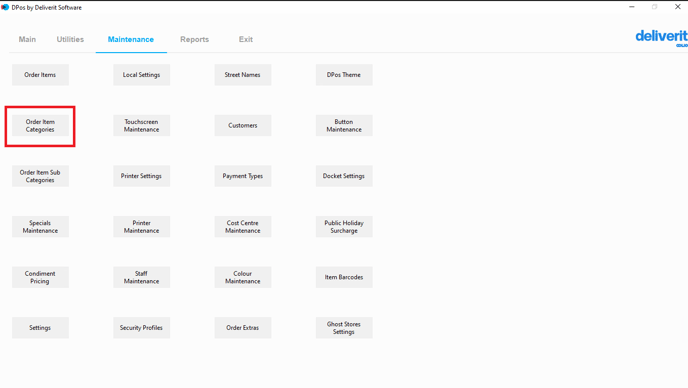Open Order Item Categories
The height and width of the screenshot is (388, 688).
click(x=40, y=126)
